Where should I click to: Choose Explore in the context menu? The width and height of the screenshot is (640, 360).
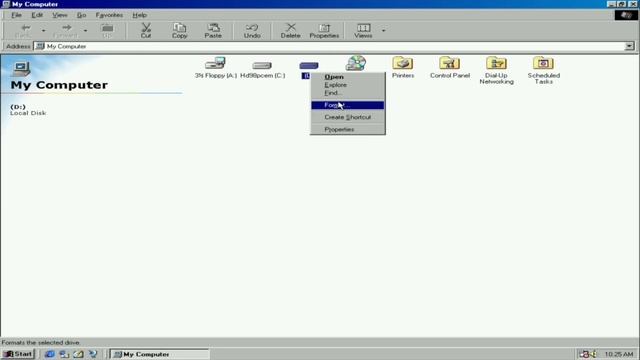[x=347, y=85]
